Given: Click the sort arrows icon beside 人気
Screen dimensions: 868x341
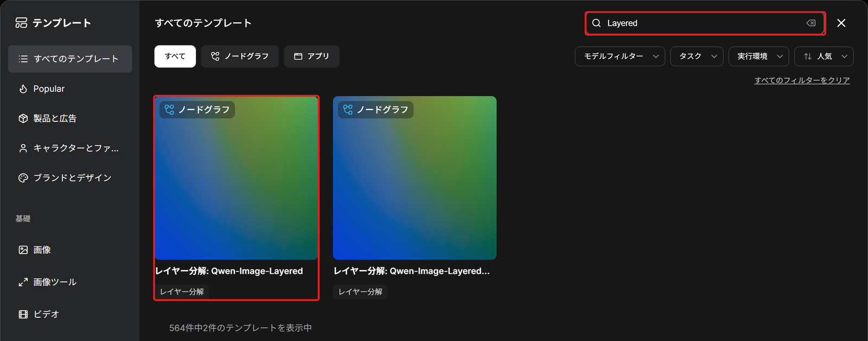Looking at the screenshot, I should [x=808, y=56].
